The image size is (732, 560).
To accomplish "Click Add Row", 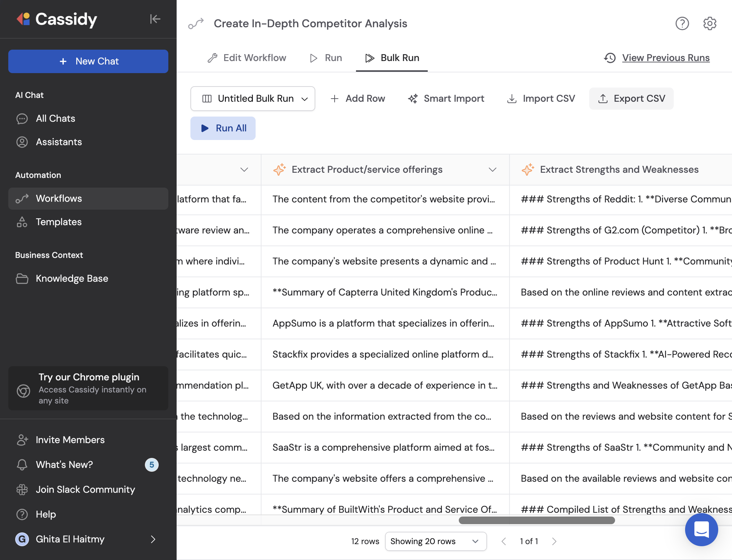I will (358, 99).
